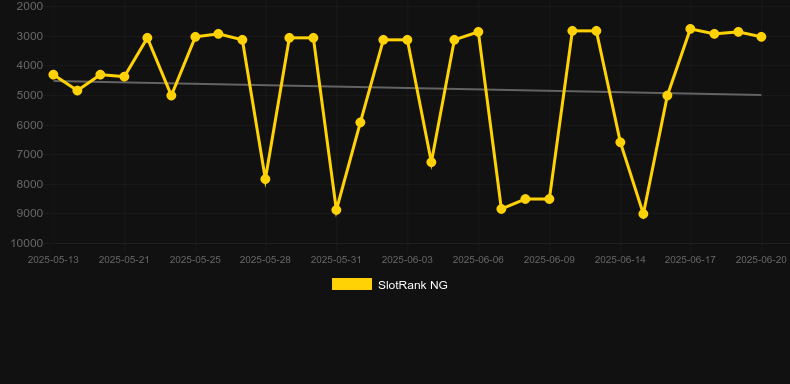Image resolution: width=790 pixels, height=384 pixels.
Task: Click the data point above 2025-06-17
Action: click(x=690, y=29)
